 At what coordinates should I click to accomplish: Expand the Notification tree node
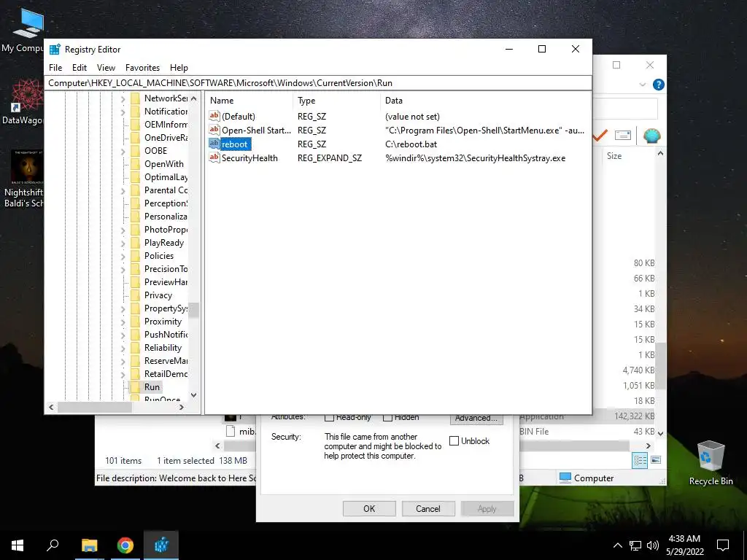point(123,112)
